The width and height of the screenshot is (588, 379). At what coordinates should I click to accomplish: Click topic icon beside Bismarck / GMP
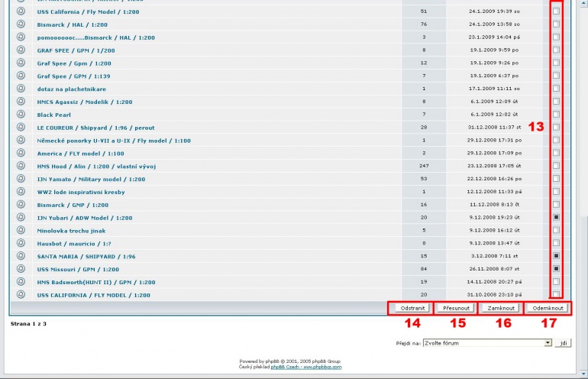(21, 204)
